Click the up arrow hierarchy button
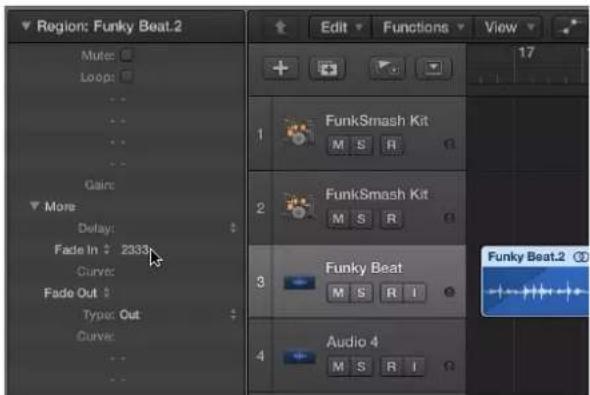 tap(281, 27)
